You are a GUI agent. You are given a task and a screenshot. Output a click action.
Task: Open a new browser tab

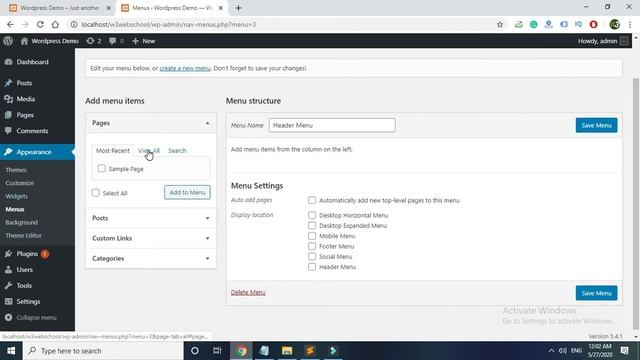pos(238,8)
